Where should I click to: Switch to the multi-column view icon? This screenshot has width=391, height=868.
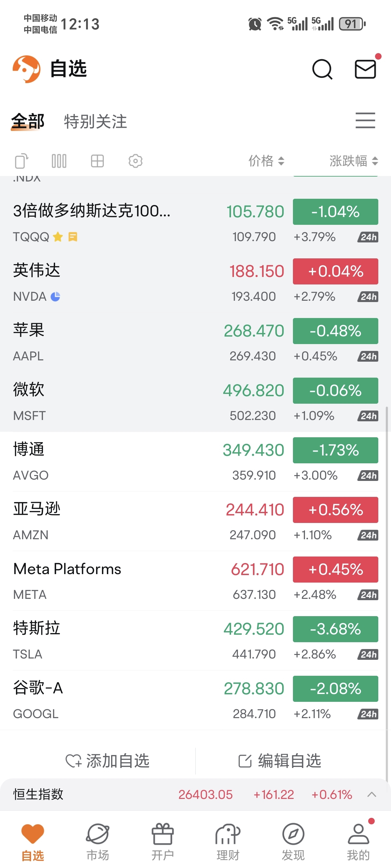pyautogui.click(x=59, y=161)
